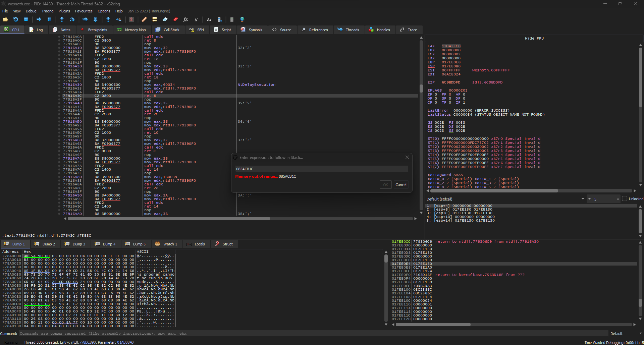Open the Scylla plugin icon
Viewport: 644px width, 345px height.
tap(131, 19)
